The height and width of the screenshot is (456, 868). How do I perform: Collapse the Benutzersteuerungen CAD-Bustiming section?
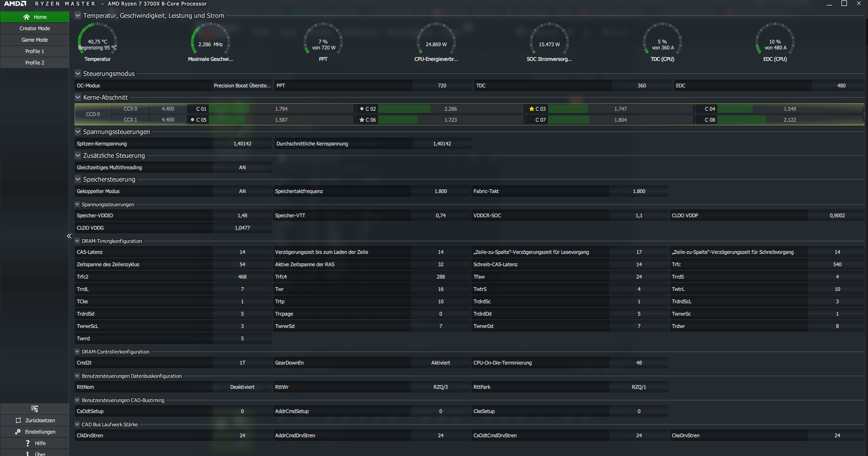point(77,400)
